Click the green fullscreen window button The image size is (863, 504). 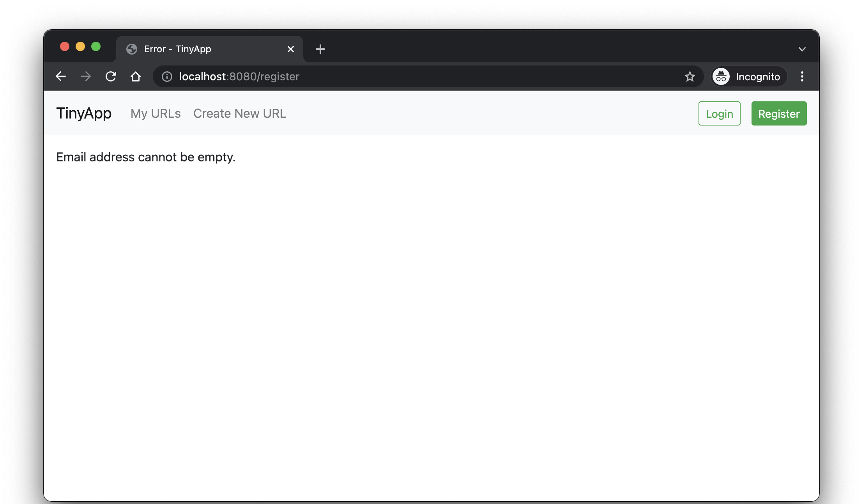[x=96, y=47]
